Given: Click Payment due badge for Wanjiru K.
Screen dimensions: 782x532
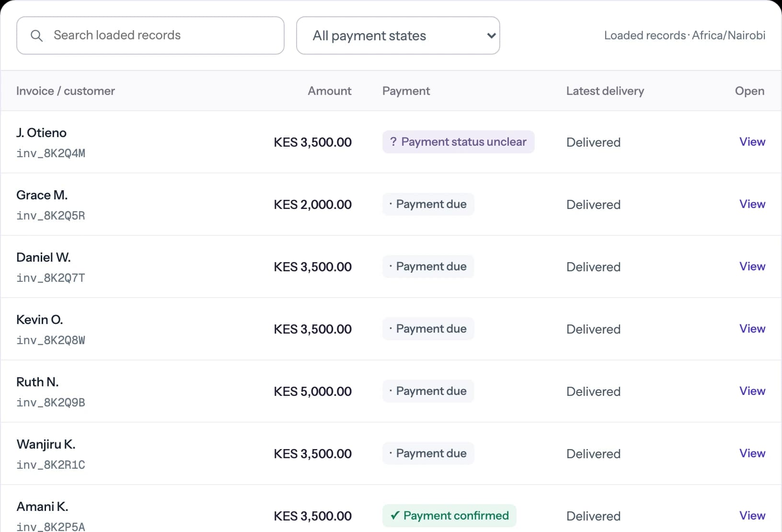Looking at the screenshot, I should tap(428, 453).
